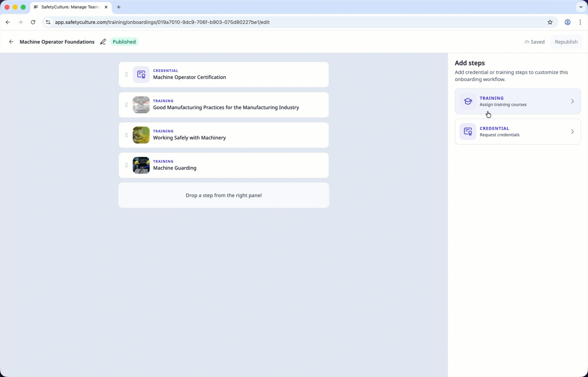Click drag handle of Machine Operator Certification step

pos(126,75)
